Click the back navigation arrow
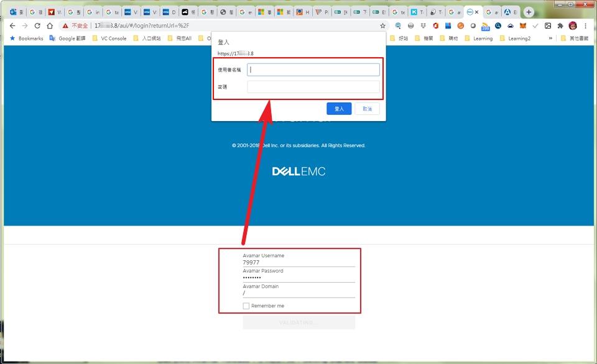 click(12, 25)
